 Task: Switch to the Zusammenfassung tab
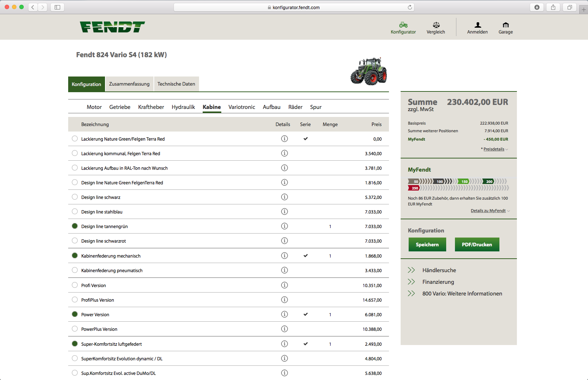tap(129, 84)
